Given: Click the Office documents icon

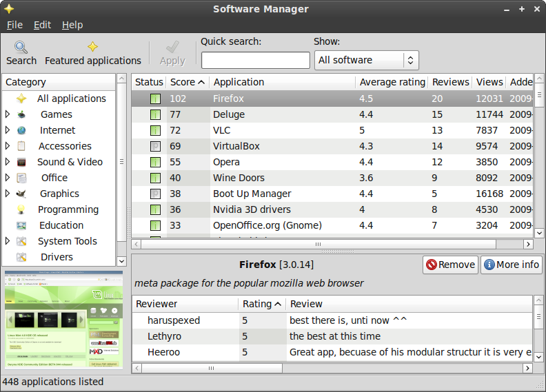Looking at the screenshot, I should click(21, 178).
